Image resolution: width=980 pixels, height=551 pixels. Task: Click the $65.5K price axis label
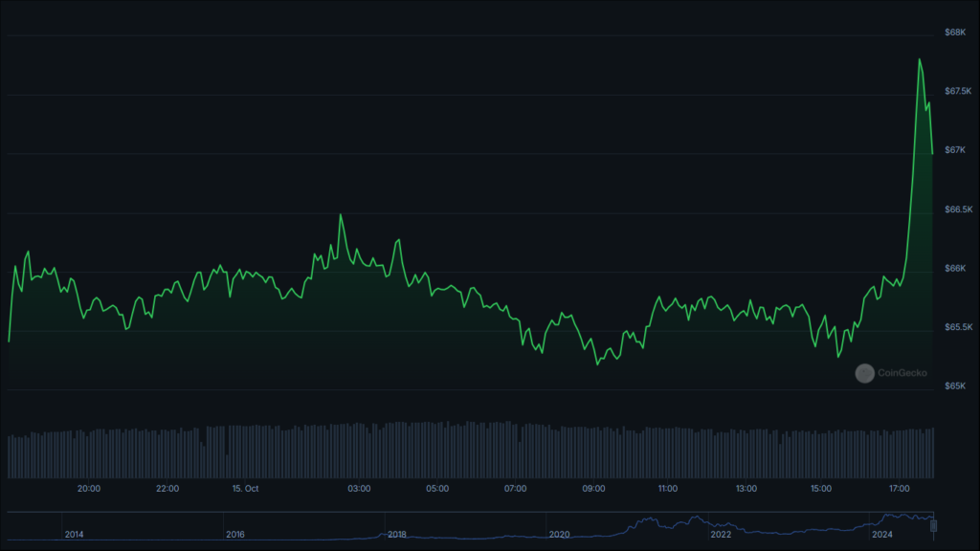958,327
